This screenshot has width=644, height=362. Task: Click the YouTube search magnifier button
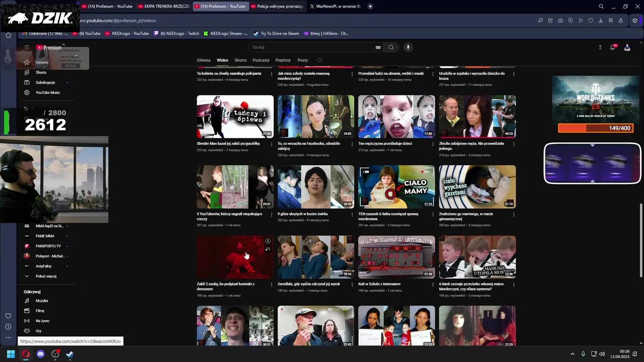point(391,47)
